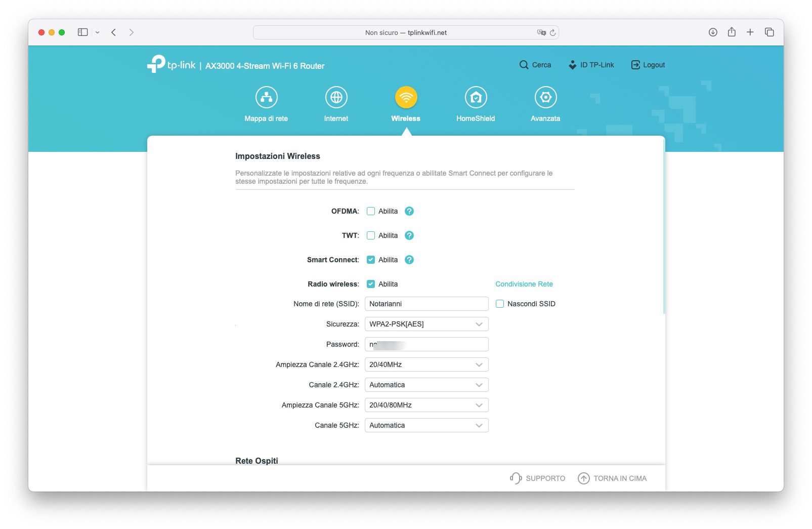The image size is (812, 529).
Task: Disable the Smart Connect checkbox
Action: pos(371,260)
